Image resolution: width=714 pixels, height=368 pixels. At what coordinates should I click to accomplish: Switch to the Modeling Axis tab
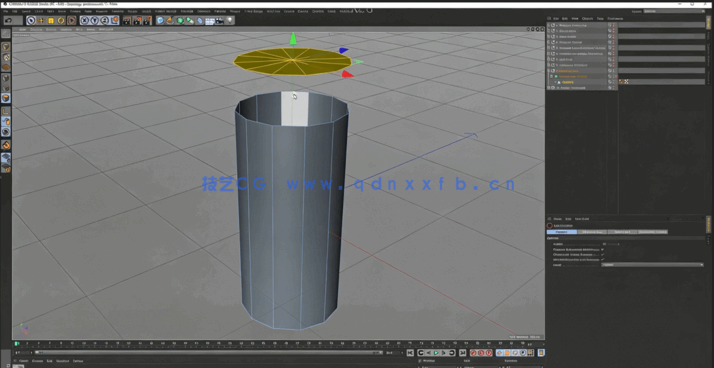(592, 232)
